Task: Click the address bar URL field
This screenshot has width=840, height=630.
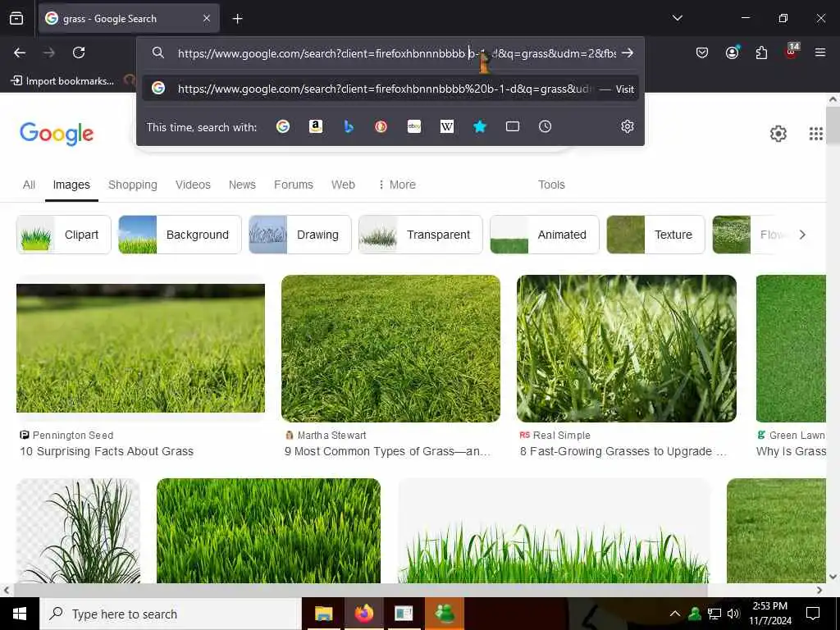Action: pos(396,53)
